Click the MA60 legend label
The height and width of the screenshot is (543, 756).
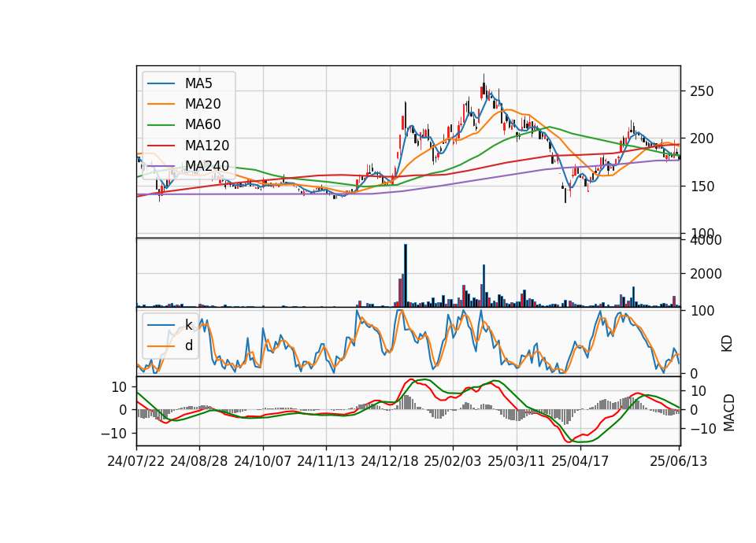(202, 124)
